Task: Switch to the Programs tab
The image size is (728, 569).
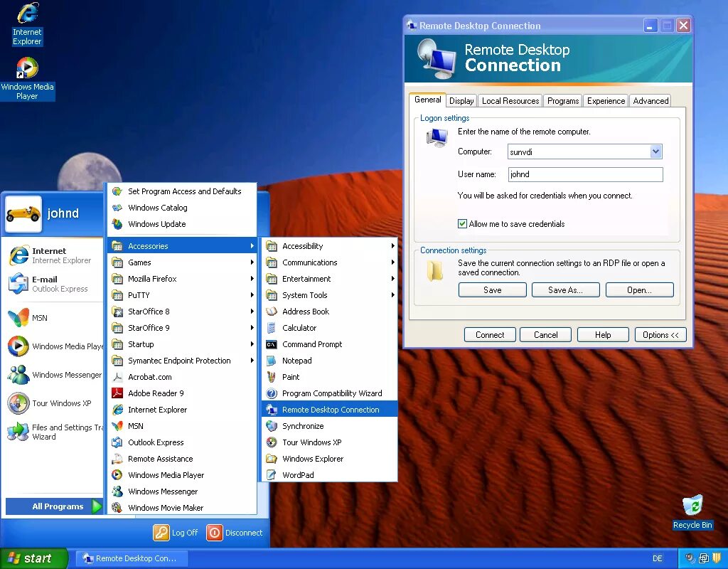Action: [x=563, y=101]
